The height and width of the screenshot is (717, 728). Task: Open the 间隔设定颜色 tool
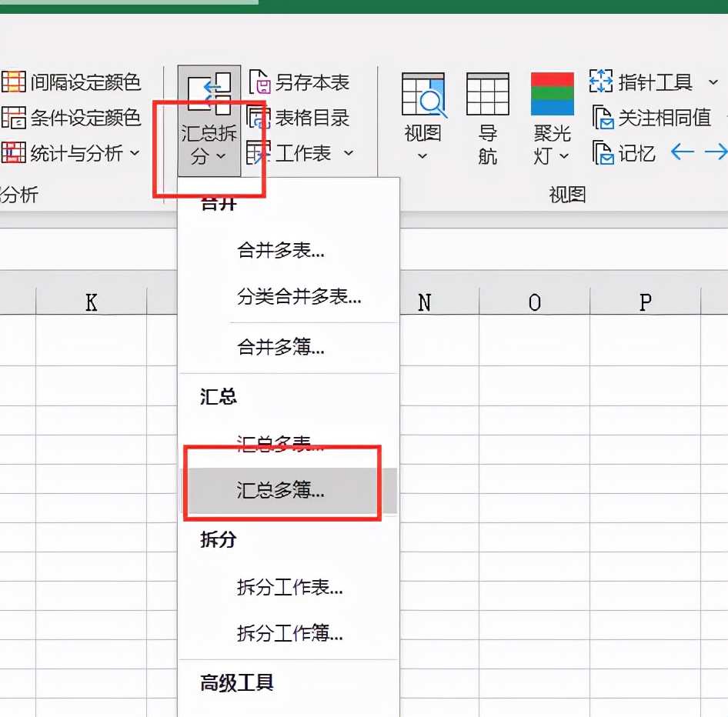pyautogui.click(x=71, y=82)
